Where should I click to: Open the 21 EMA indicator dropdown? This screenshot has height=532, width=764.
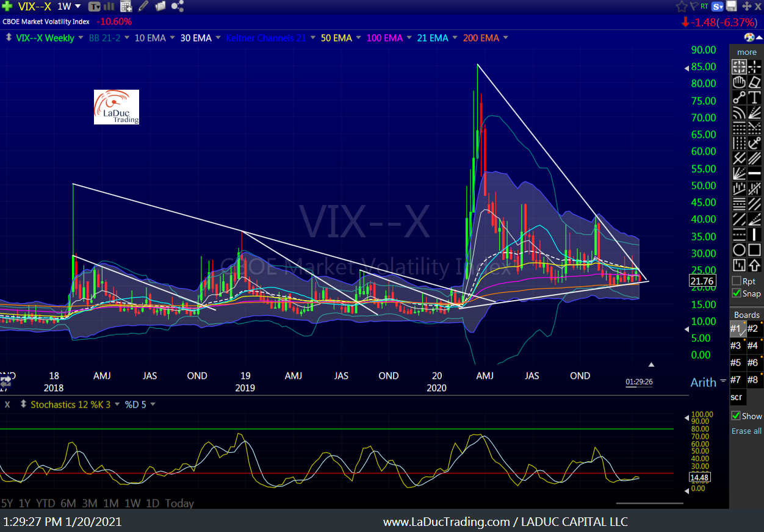(x=455, y=38)
